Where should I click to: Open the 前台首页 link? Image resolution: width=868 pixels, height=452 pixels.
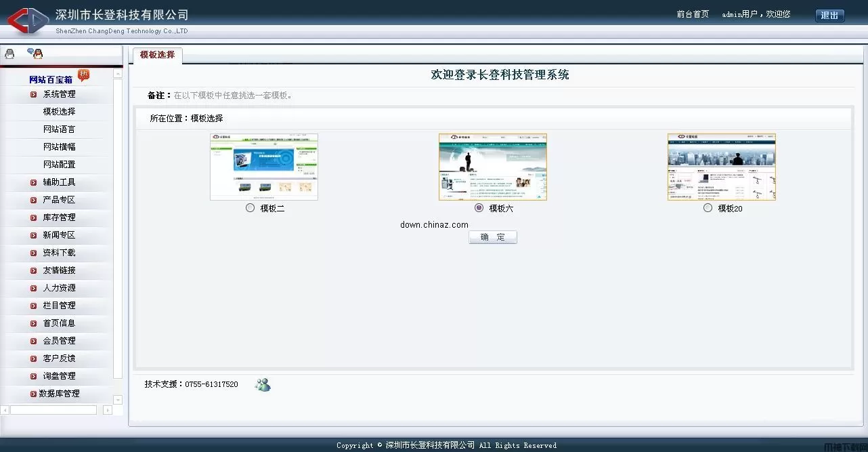click(693, 14)
